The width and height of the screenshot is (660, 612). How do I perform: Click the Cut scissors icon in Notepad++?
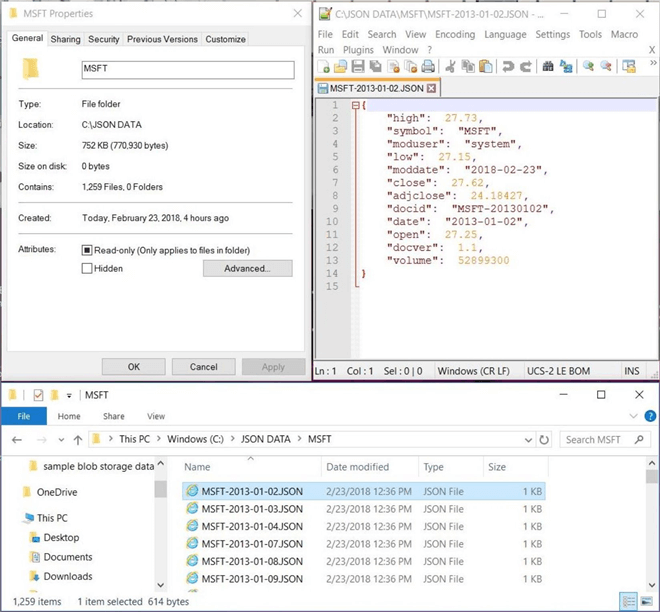tap(450, 67)
